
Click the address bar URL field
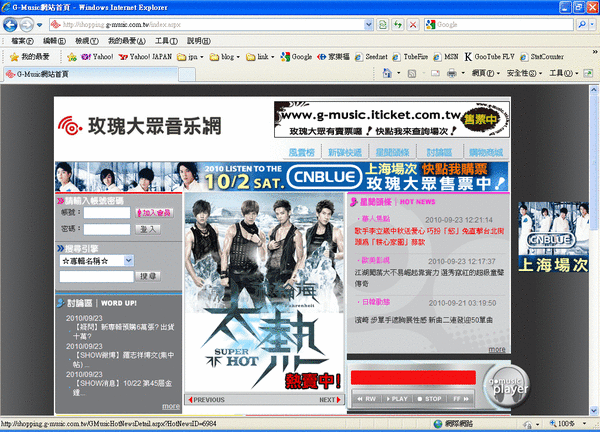click(x=207, y=25)
